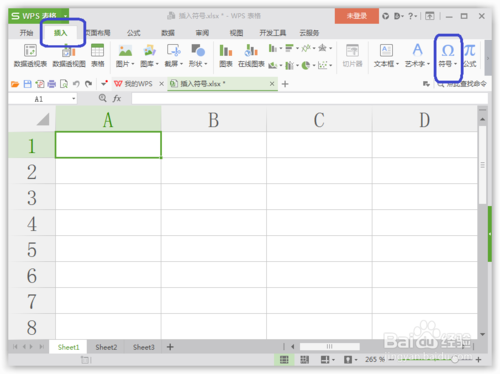Open the Name Box dropdown arrow
The height and width of the screenshot is (374, 500).
(x=74, y=99)
